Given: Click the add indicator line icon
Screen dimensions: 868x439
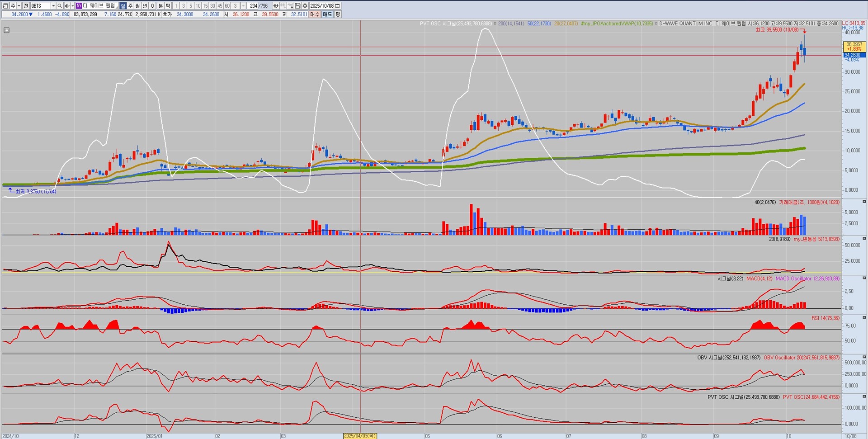Looking at the screenshot, I should pyautogui.click(x=290, y=6).
